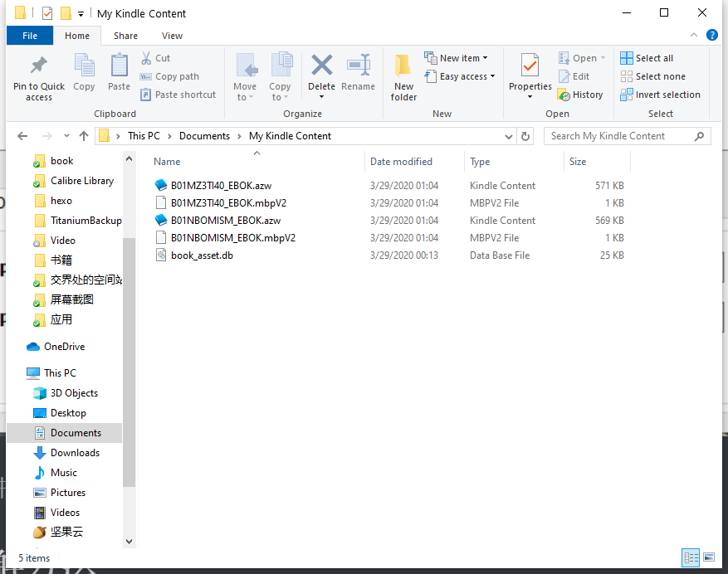Click the Search My Kindle Content box

pyautogui.click(x=627, y=136)
